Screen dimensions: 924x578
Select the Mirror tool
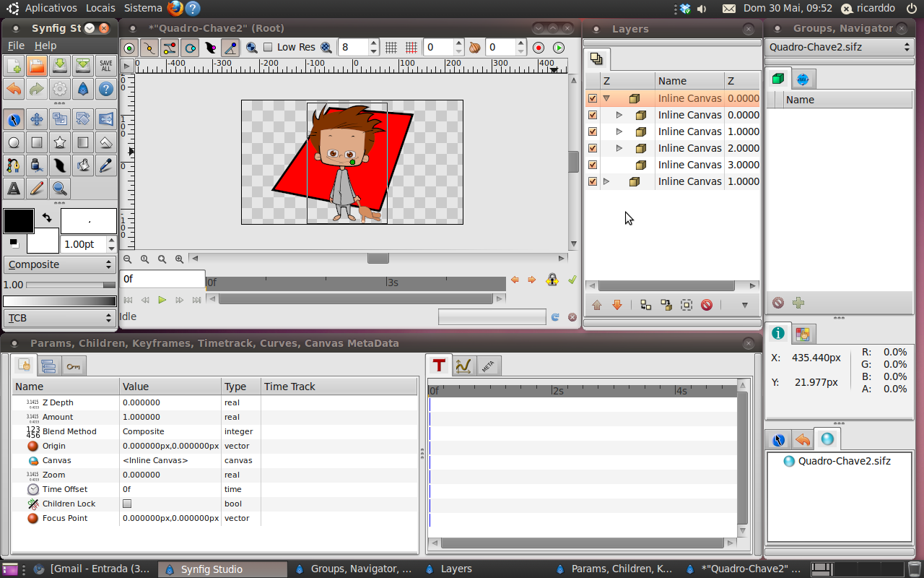(106, 119)
